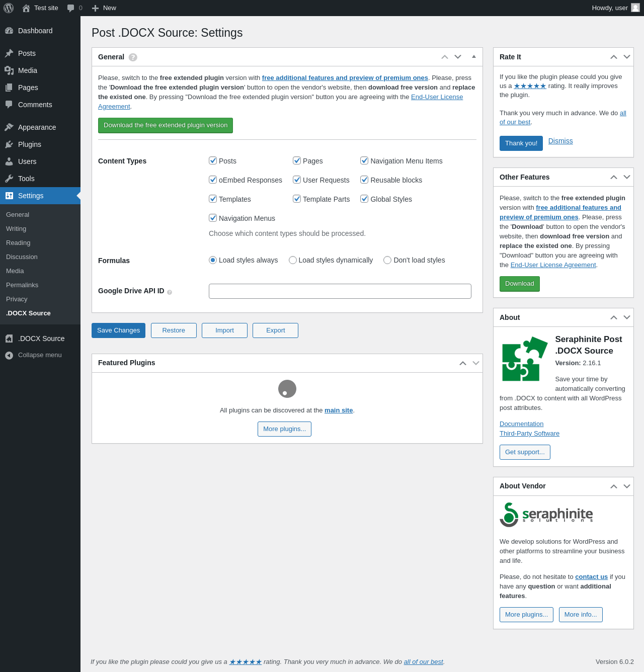Viewport: 644px width, 672px height.
Task: Click the seraphinite solutions vendor logo
Action: (x=546, y=515)
